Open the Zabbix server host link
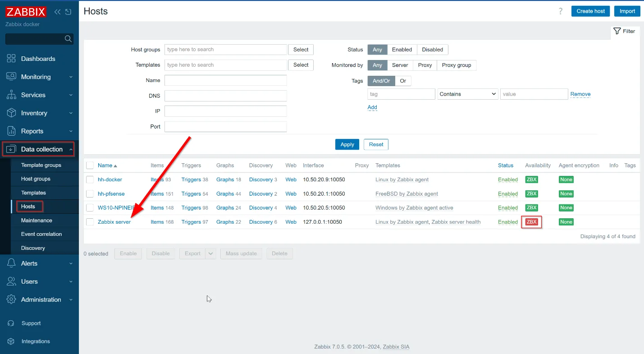Viewport: 644px width, 354px height. click(x=114, y=222)
